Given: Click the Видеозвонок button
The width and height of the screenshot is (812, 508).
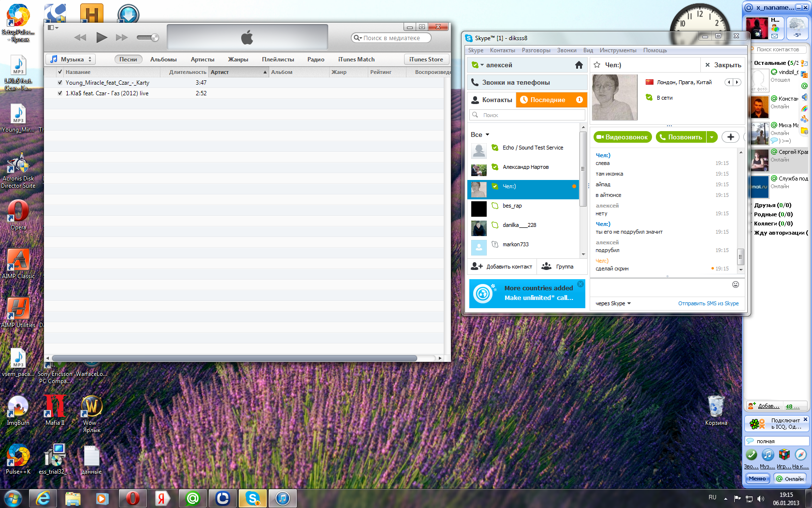Looking at the screenshot, I should pyautogui.click(x=623, y=137).
